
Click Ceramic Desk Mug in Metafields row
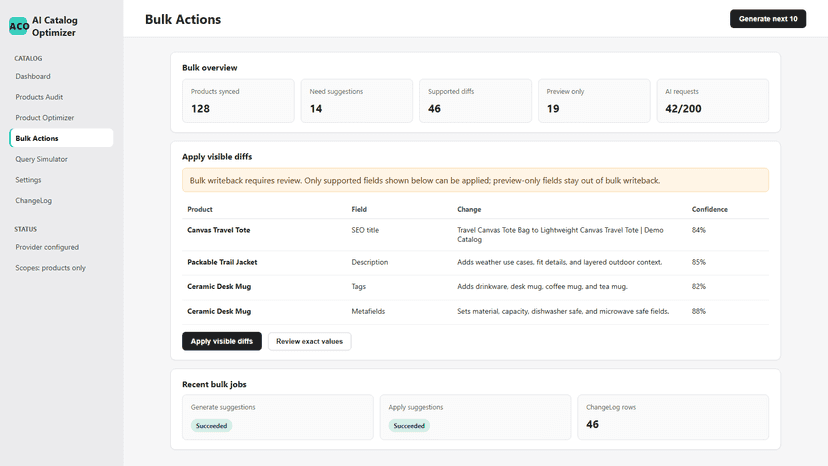pos(219,311)
